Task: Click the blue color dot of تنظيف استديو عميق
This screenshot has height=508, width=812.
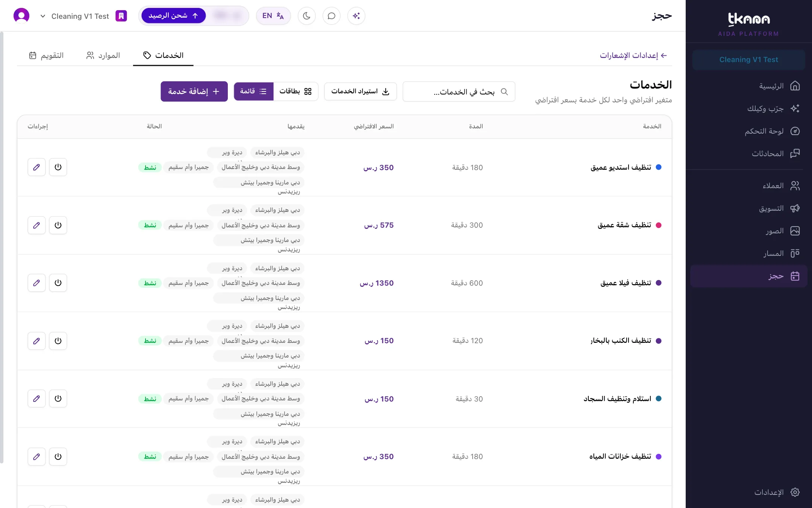Action: tap(659, 167)
